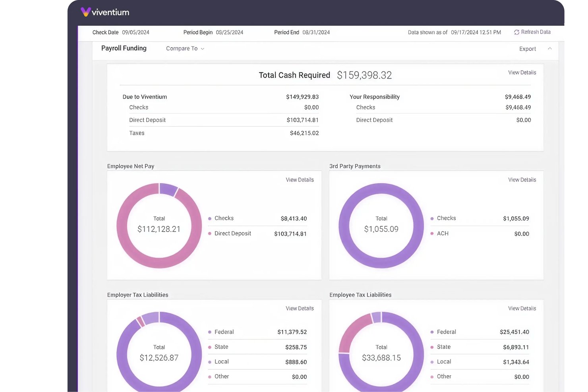Click the Refresh Data icon

(x=516, y=32)
